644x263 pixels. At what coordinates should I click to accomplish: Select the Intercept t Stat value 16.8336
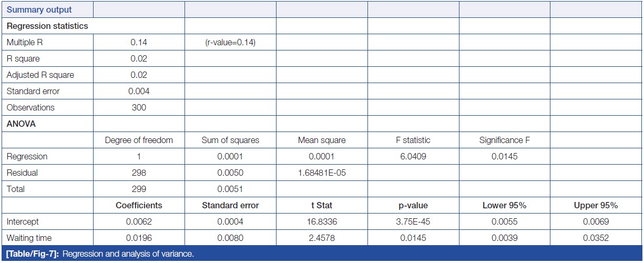[x=322, y=222]
